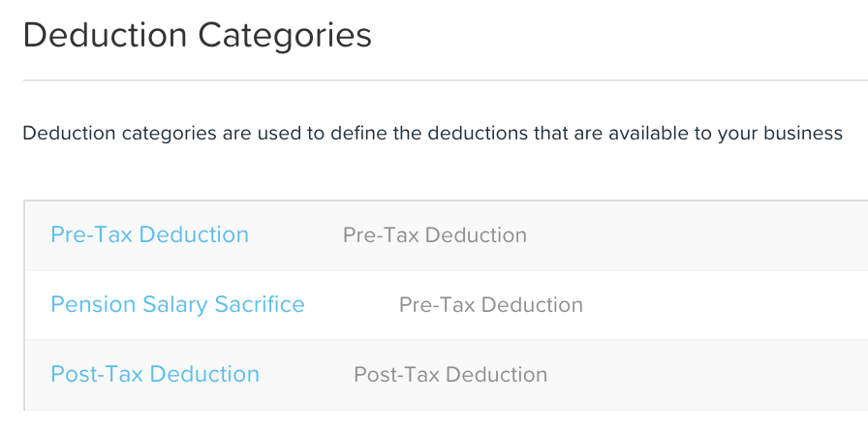The height and width of the screenshot is (434, 868).
Task: Click the Deduction Categories page heading
Action: click(197, 36)
